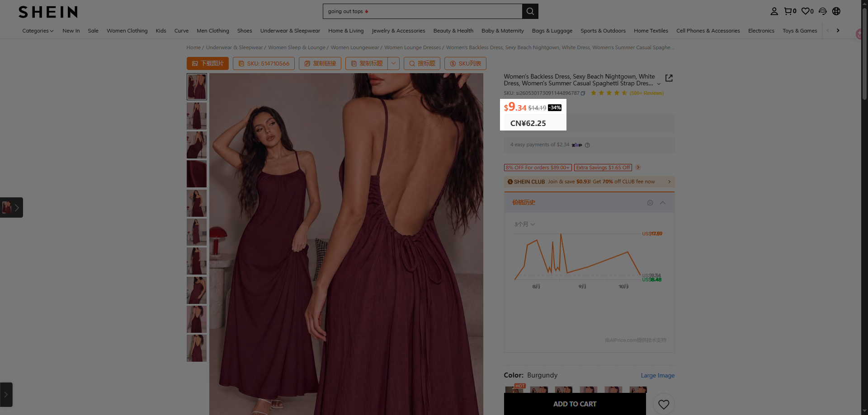The width and height of the screenshot is (868, 415).
Task: Open the 500+ Reviews link
Action: tap(646, 93)
